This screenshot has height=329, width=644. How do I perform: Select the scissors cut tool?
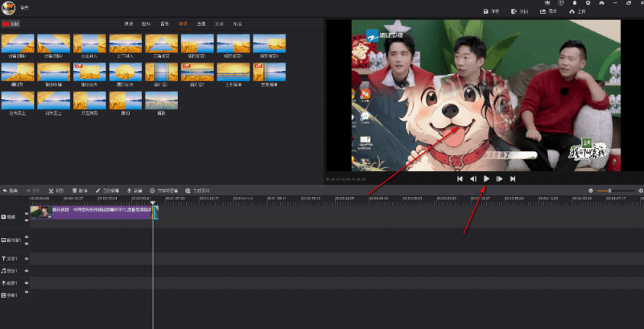(52, 191)
